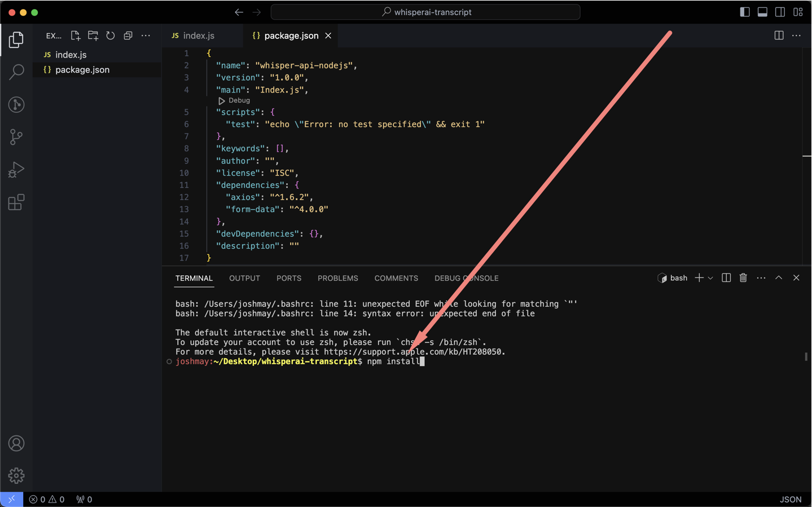Image resolution: width=812 pixels, height=507 pixels.
Task: Go back with the navigation arrow
Action: tap(239, 12)
